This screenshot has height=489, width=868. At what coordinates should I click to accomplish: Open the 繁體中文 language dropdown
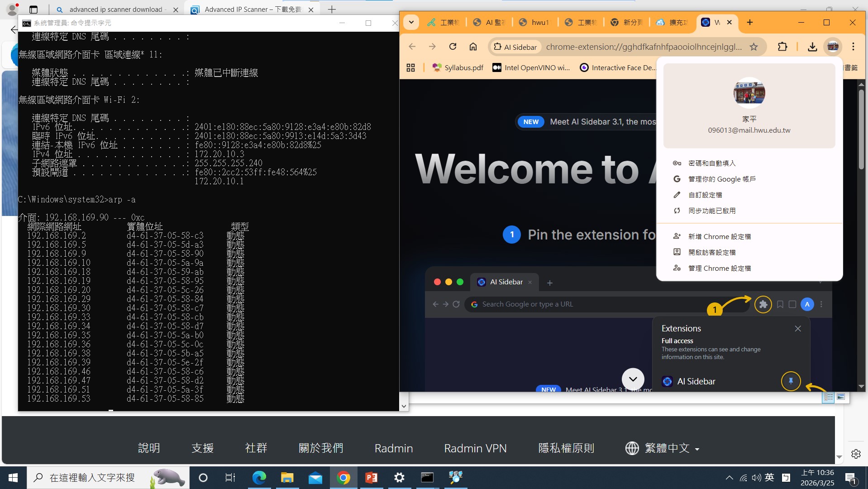click(x=662, y=448)
